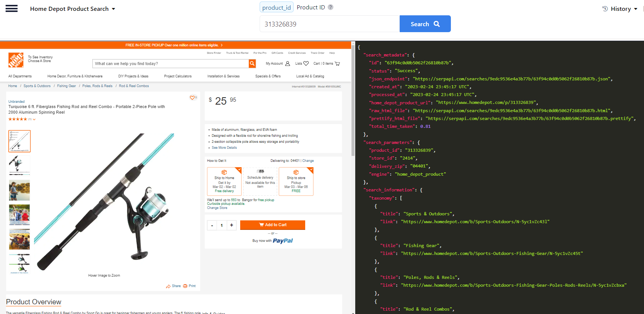Select first product thumbnail image

click(19, 141)
